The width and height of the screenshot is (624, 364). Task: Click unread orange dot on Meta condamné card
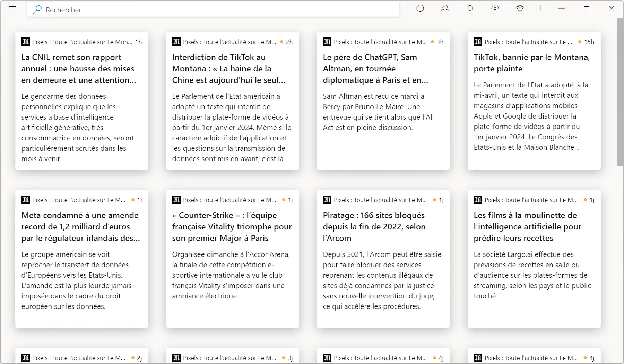pyautogui.click(x=133, y=200)
